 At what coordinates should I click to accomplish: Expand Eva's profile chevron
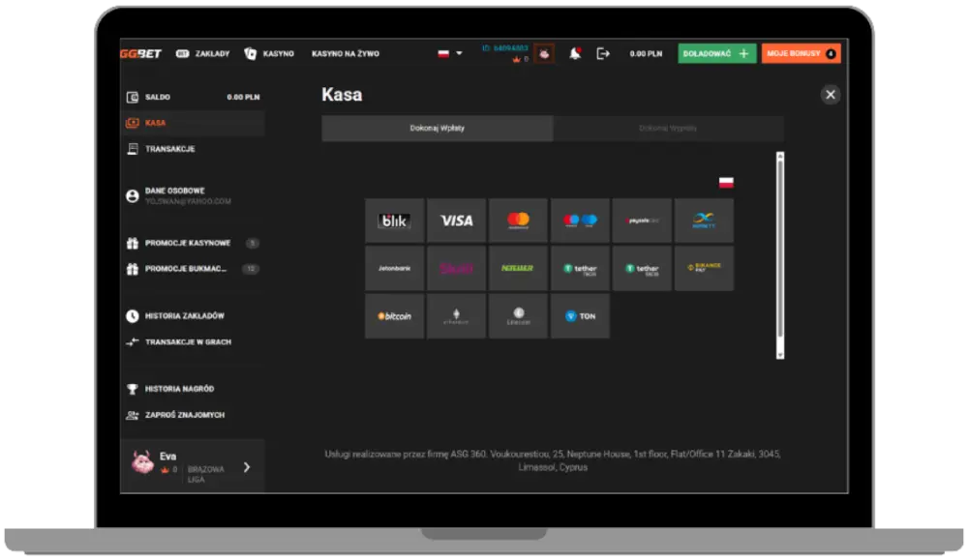(x=247, y=467)
